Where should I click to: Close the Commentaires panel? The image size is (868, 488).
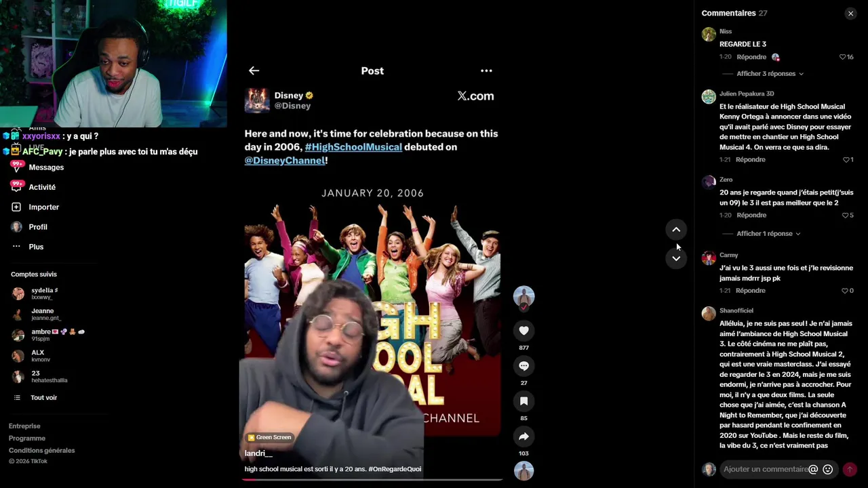pos(850,14)
